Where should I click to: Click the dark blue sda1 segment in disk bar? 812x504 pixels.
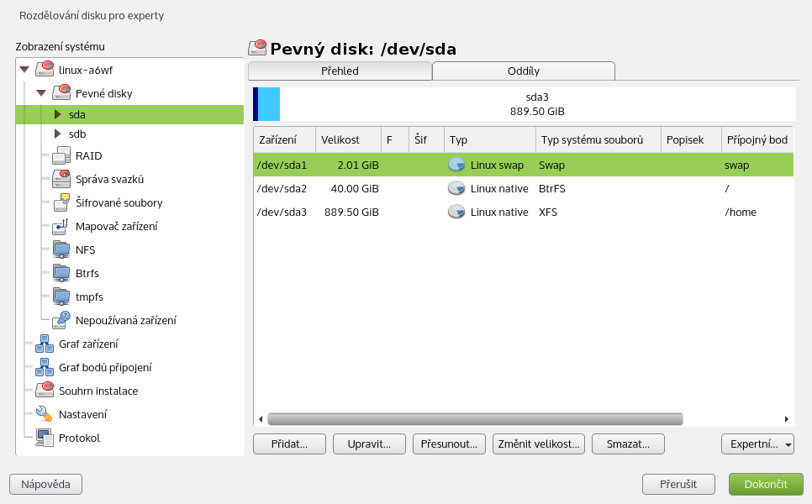256,104
